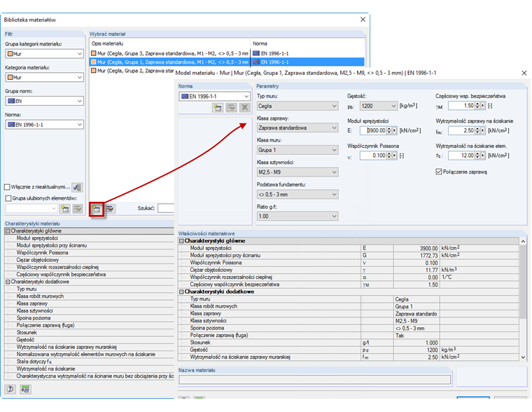Click the filter function icon next to Włącznie z nieaktualnymi
This screenshot has height=412, width=532.
(78, 187)
